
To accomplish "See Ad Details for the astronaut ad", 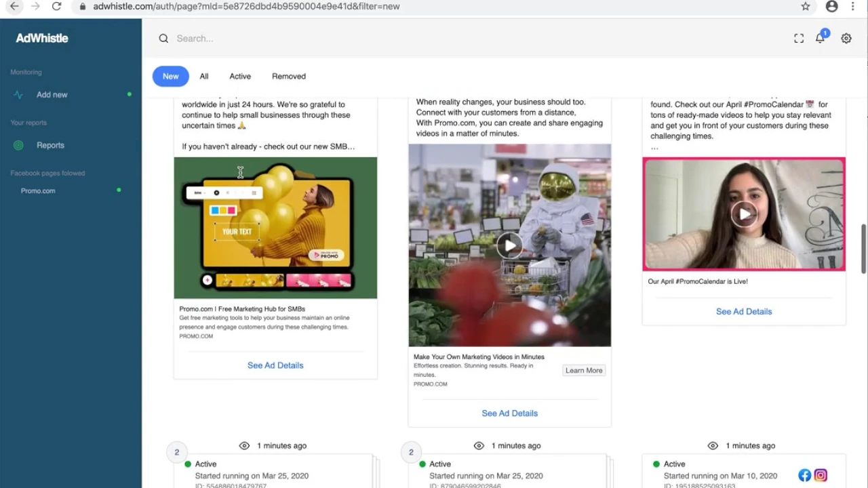I will (x=510, y=413).
